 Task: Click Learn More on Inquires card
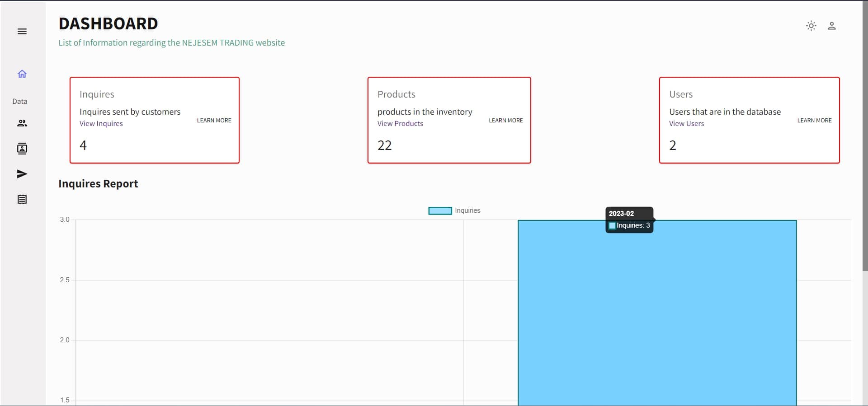click(x=214, y=121)
